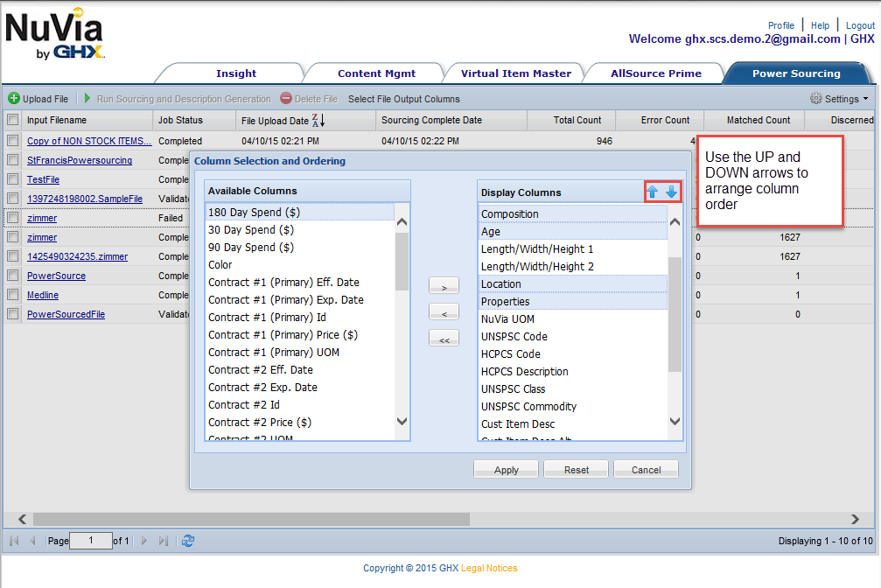Viewport: 881px width, 588px height.
Task: Switch to the Content Mgmt tab
Action: (x=376, y=73)
